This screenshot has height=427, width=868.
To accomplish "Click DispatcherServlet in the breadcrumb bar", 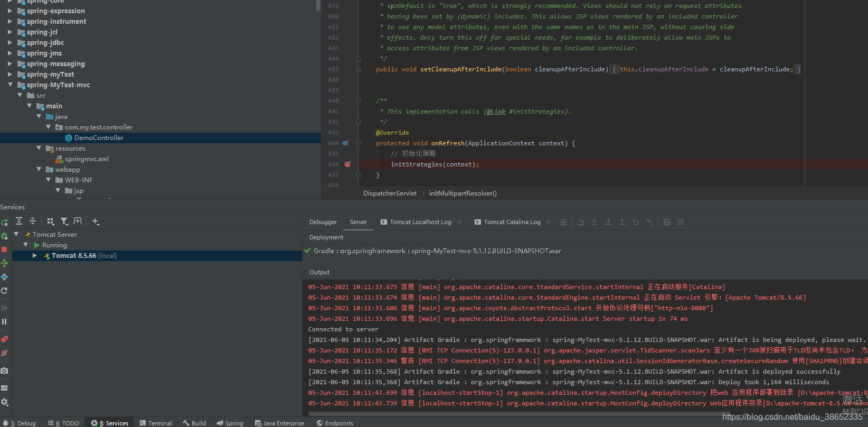I will pos(390,193).
